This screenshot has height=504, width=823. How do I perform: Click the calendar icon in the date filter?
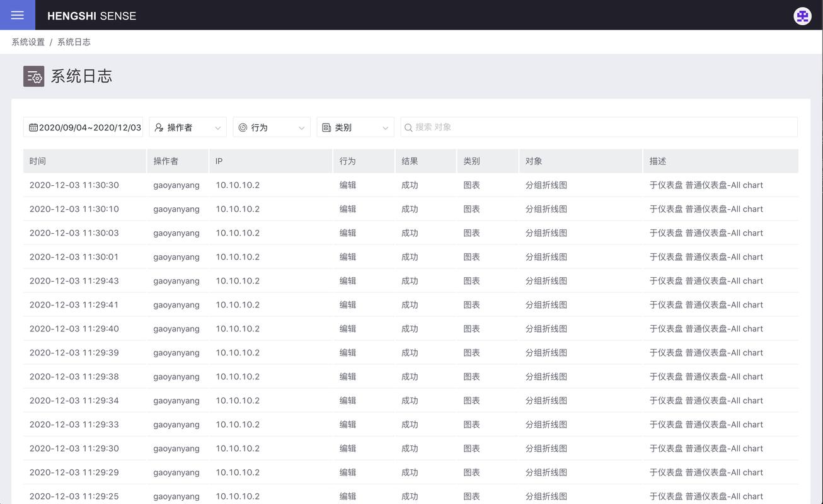point(33,127)
